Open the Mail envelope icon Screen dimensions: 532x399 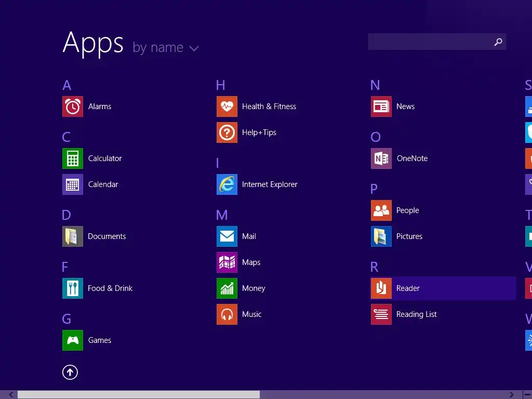[x=227, y=236]
